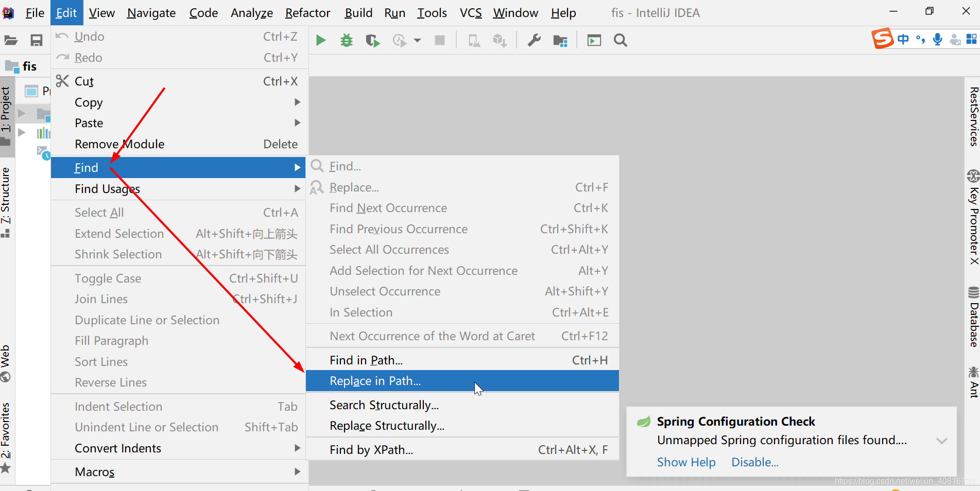Open the RestServices side tab

pos(973,117)
